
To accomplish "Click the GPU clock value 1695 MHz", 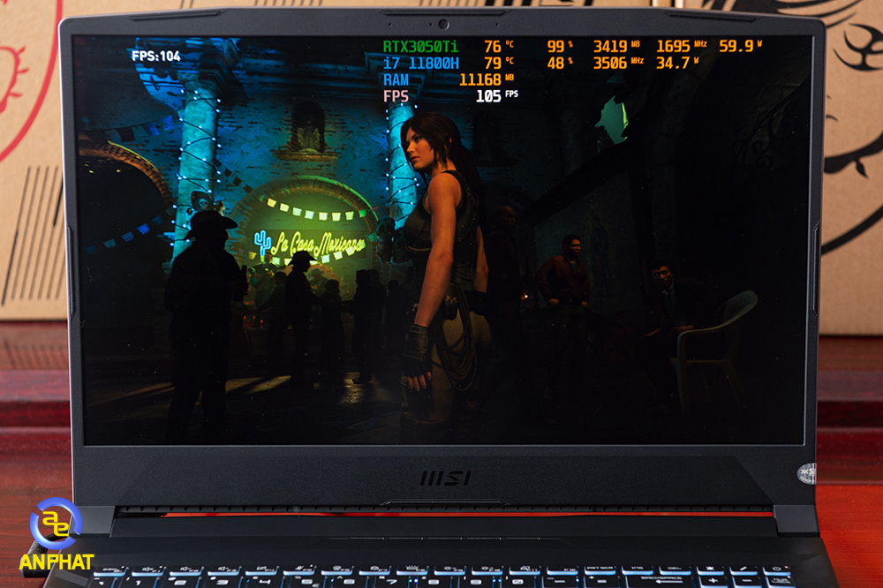I will pos(682,46).
